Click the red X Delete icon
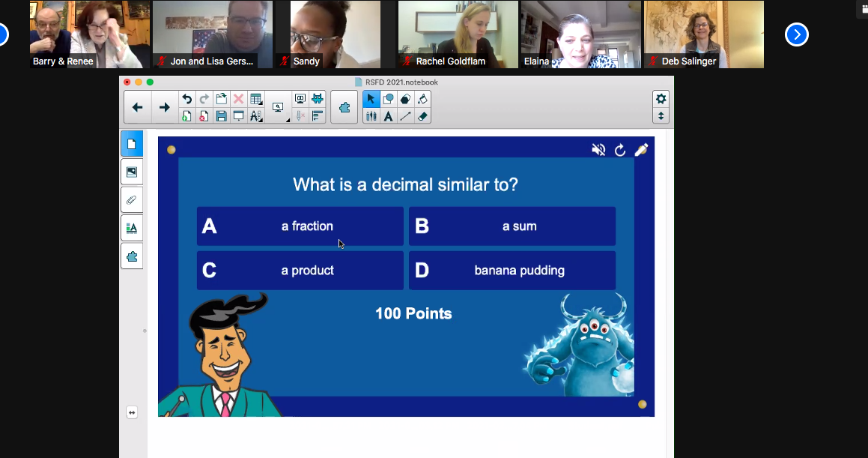The image size is (868, 458). [x=238, y=99]
